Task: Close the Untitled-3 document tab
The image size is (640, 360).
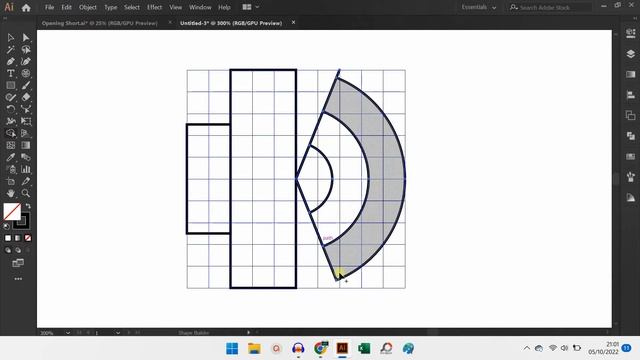Action: click(293, 23)
